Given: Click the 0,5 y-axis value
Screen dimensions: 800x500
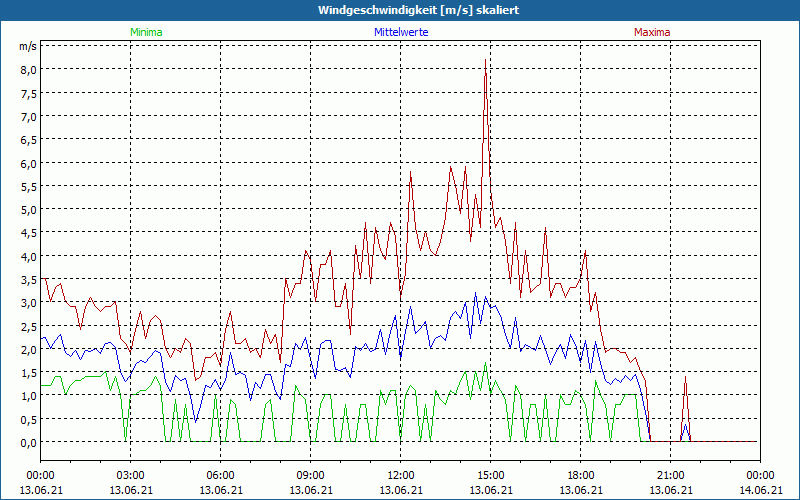Looking at the screenshot, I should click(29, 420).
